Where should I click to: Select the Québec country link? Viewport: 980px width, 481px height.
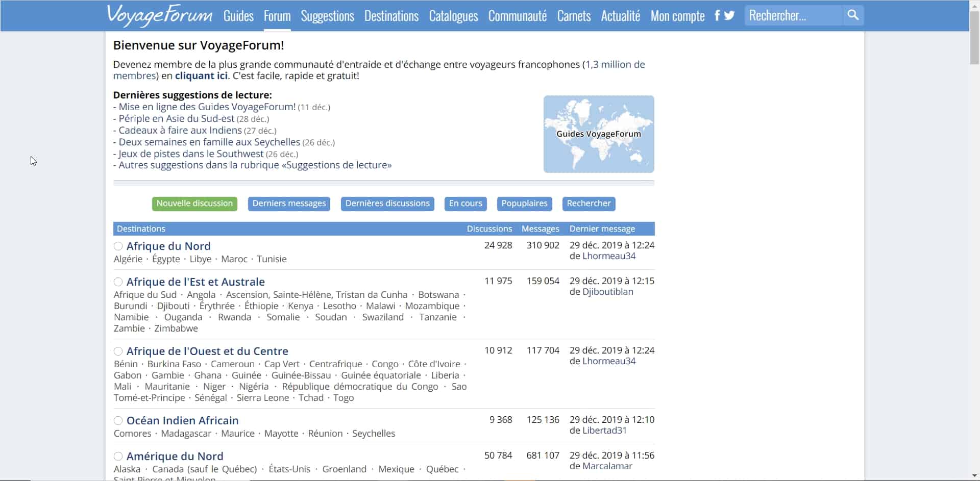click(x=442, y=469)
